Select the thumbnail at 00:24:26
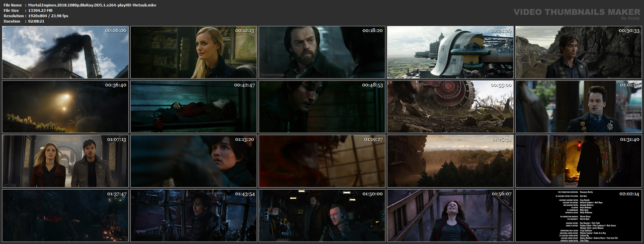 click(x=450, y=52)
